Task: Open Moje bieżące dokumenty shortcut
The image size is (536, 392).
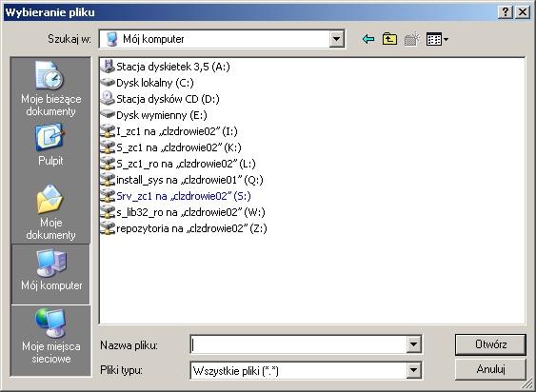Action: click(50, 88)
